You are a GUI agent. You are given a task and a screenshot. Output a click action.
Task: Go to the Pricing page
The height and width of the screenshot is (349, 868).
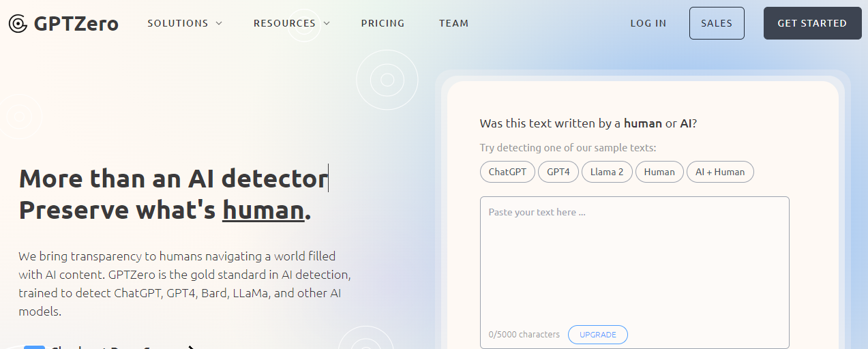(x=383, y=23)
